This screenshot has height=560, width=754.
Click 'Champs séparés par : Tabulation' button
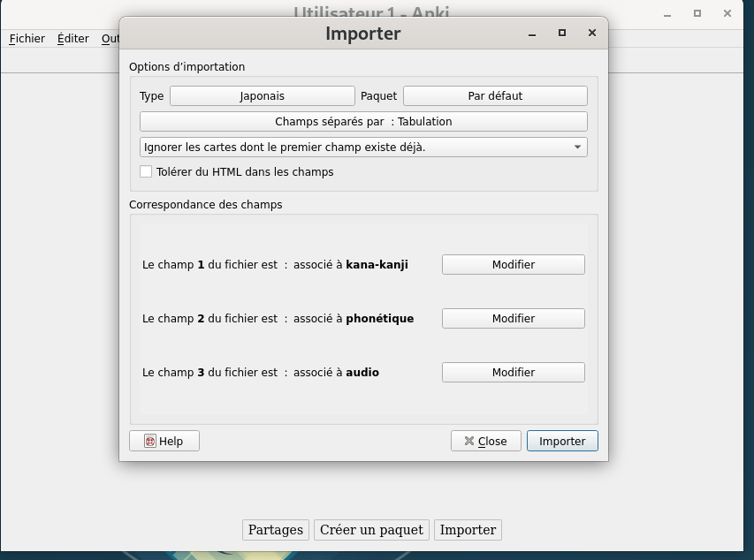pyautogui.click(x=363, y=121)
